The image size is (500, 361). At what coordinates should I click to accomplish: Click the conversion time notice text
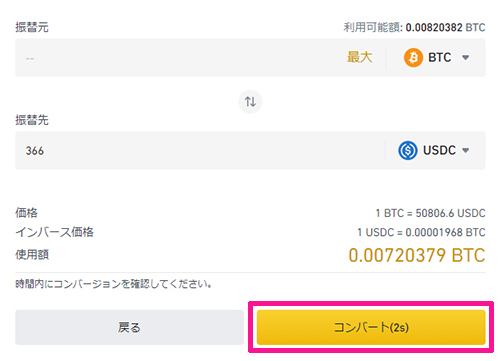coord(113,284)
